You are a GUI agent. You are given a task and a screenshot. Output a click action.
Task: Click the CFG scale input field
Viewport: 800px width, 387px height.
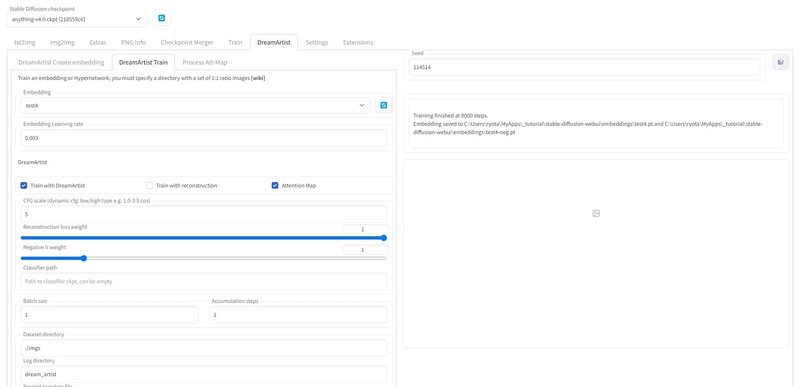204,214
